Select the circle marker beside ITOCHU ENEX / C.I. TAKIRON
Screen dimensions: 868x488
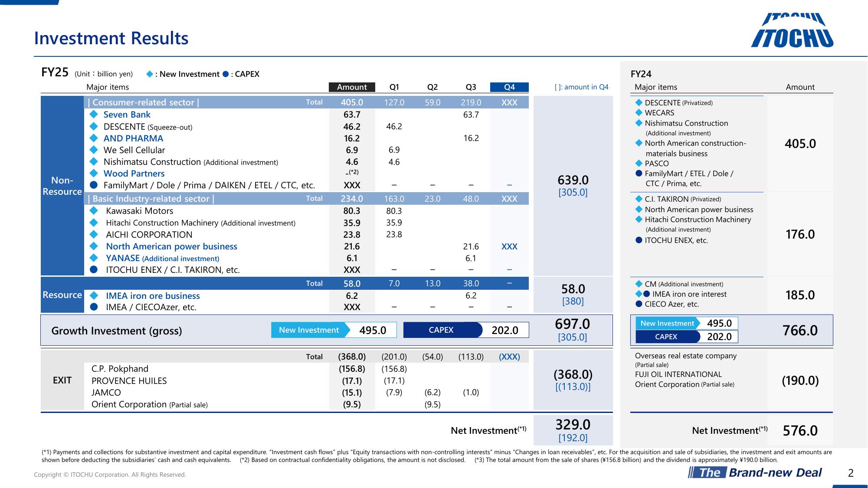coord(94,270)
